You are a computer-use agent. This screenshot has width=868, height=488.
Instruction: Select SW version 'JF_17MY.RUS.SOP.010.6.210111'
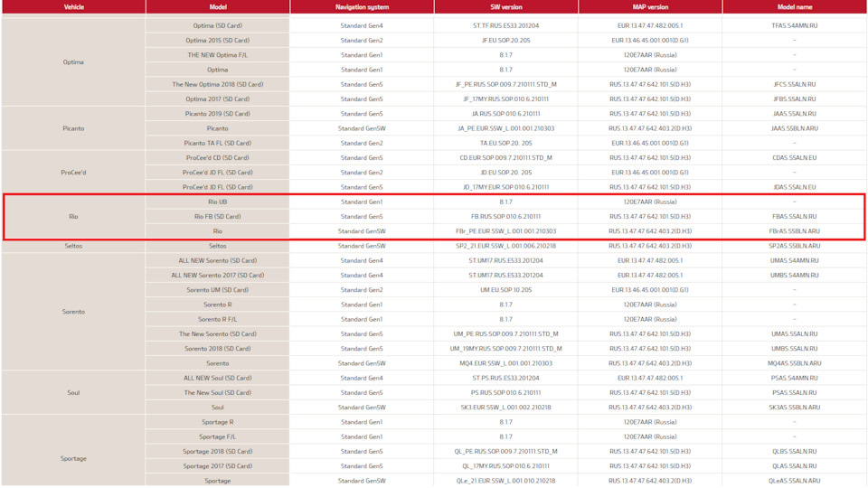[506, 99]
